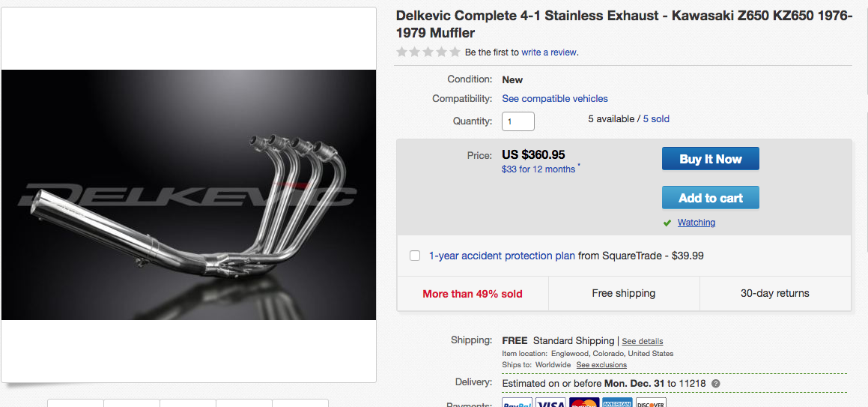Click the 5 sold link
Image resolution: width=868 pixels, height=407 pixels.
click(656, 119)
